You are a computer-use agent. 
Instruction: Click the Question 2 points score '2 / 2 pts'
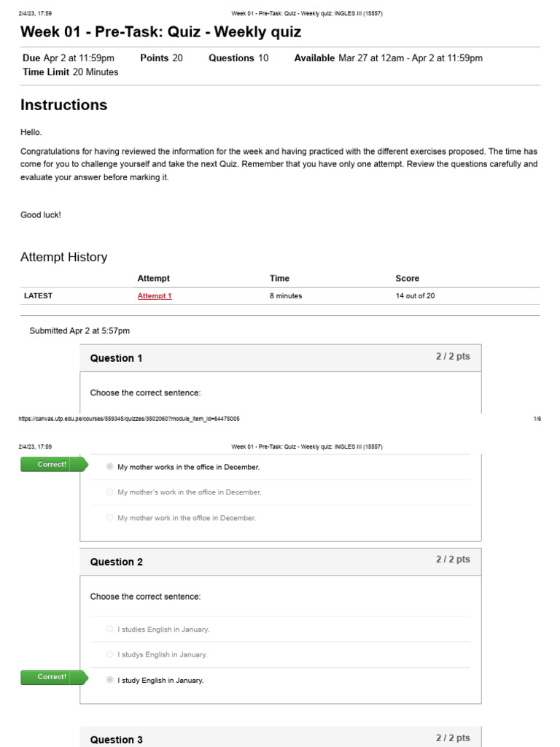[x=453, y=560]
